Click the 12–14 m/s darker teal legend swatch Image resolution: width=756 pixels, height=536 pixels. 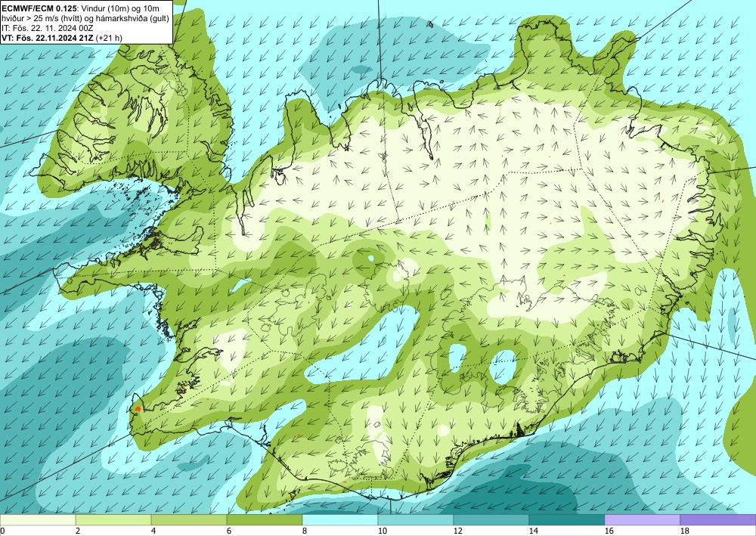click(491, 519)
